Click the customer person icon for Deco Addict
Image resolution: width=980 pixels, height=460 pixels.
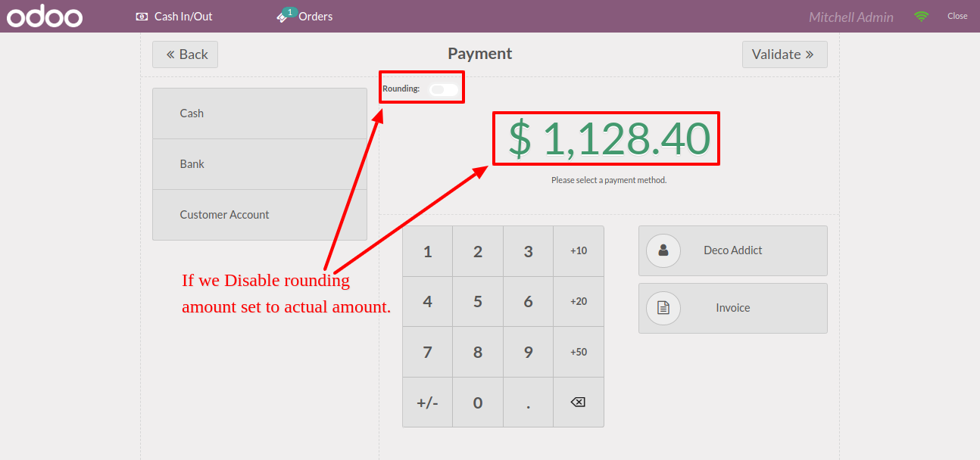pyautogui.click(x=663, y=250)
